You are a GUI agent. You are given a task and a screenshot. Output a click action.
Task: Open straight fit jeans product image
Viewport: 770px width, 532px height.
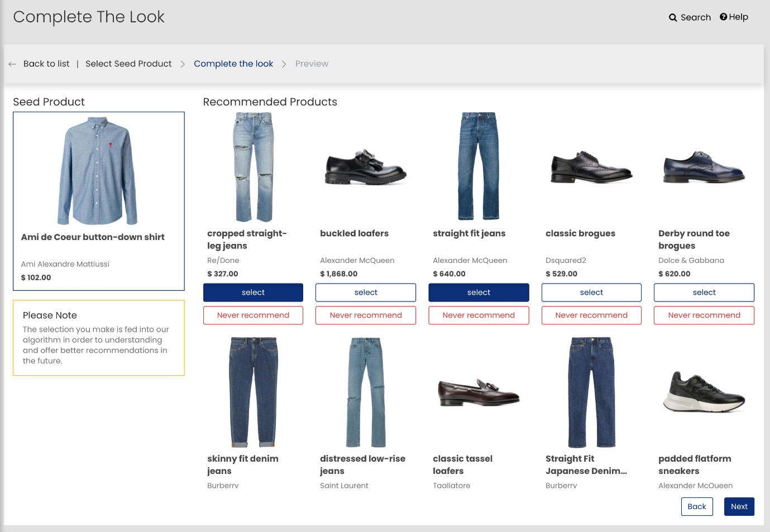coord(479,166)
